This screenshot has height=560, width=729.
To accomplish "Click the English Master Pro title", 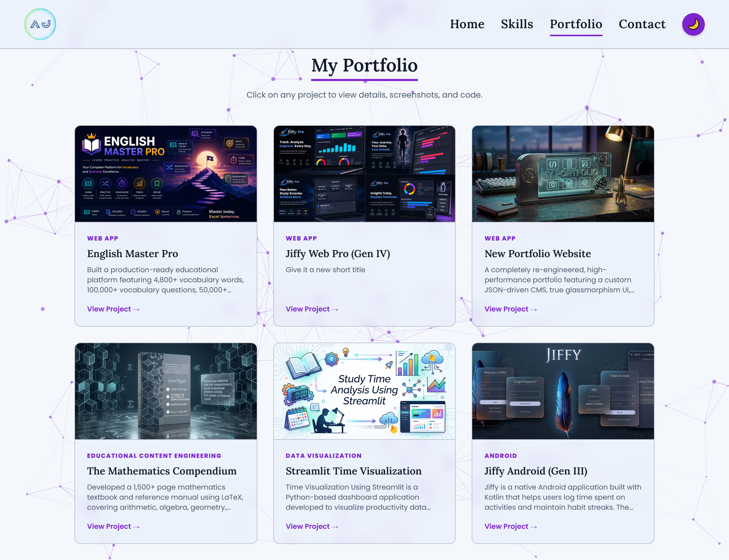I will [x=132, y=254].
